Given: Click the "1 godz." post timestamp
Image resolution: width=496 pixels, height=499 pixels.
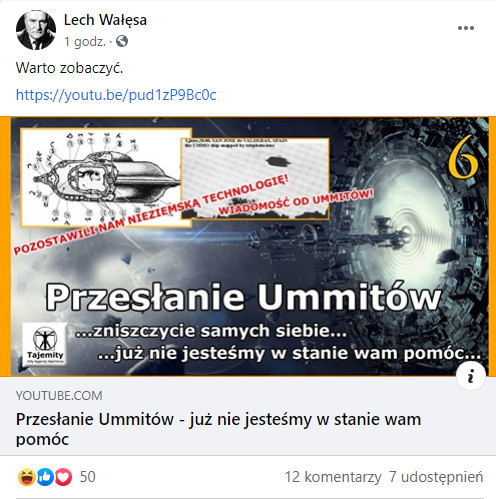Looking at the screenshot, I should tap(85, 42).
